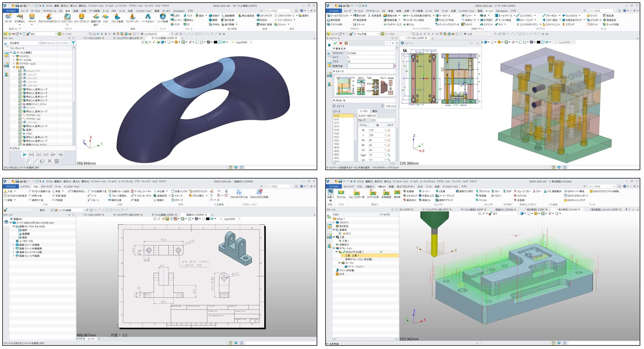Collapse the 基本入力 section

click(x=334, y=49)
